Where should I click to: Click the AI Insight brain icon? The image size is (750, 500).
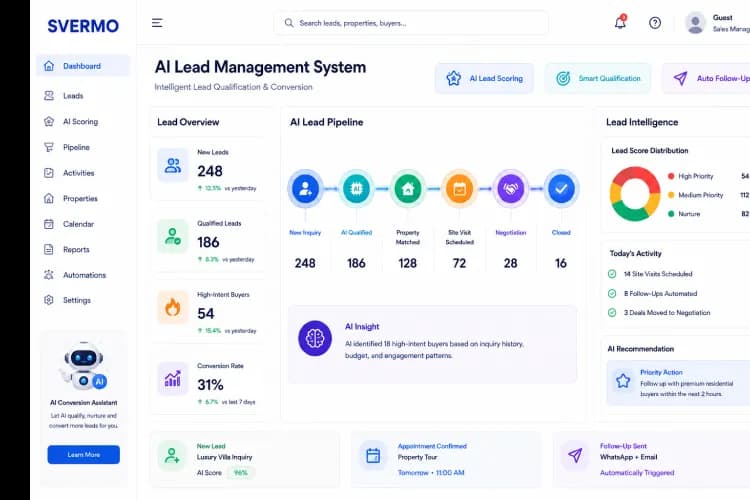(315, 338)
